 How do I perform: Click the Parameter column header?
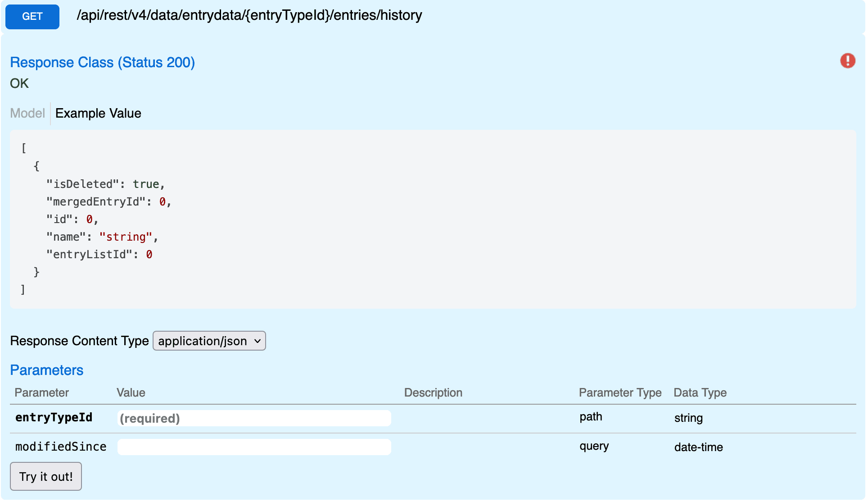click(x=41, y=392)
